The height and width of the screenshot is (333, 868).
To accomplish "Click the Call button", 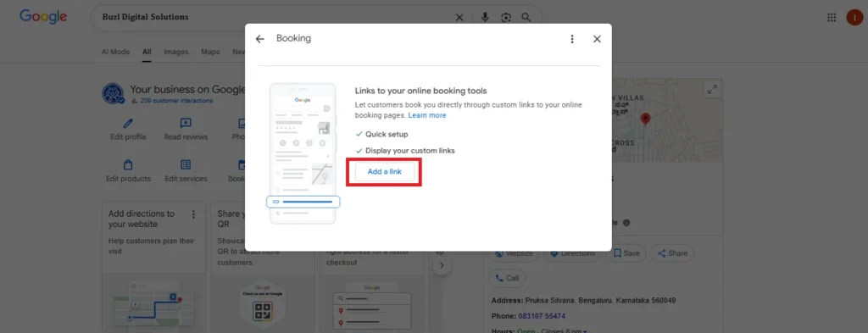I will 507,278.
